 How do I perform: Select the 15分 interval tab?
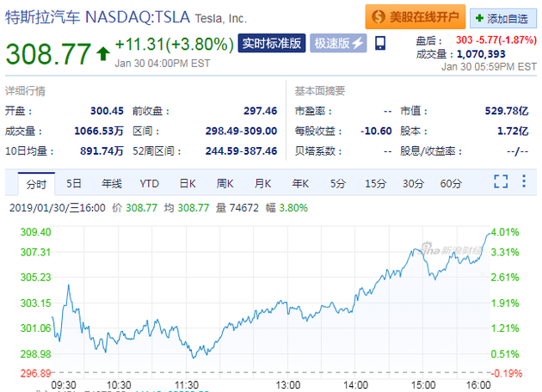[375, 183]
